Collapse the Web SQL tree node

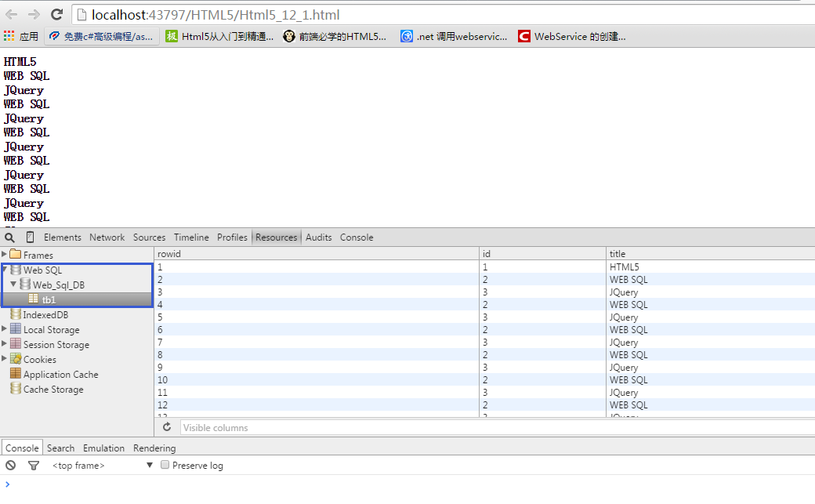click(5, 270)
